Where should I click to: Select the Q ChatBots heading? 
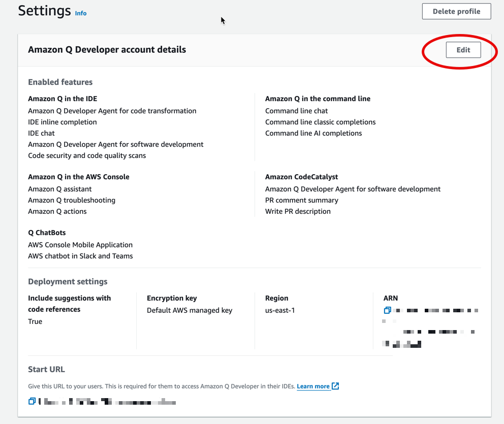[x=47, y=233]
